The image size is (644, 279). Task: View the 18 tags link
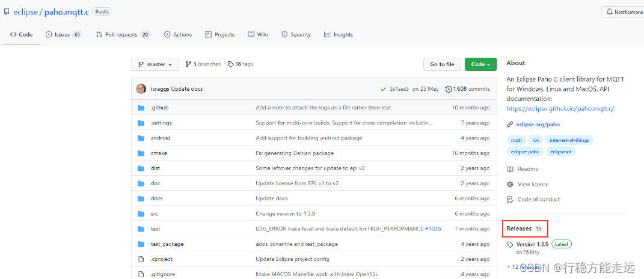pyautogui.click(x=241, y=64)
